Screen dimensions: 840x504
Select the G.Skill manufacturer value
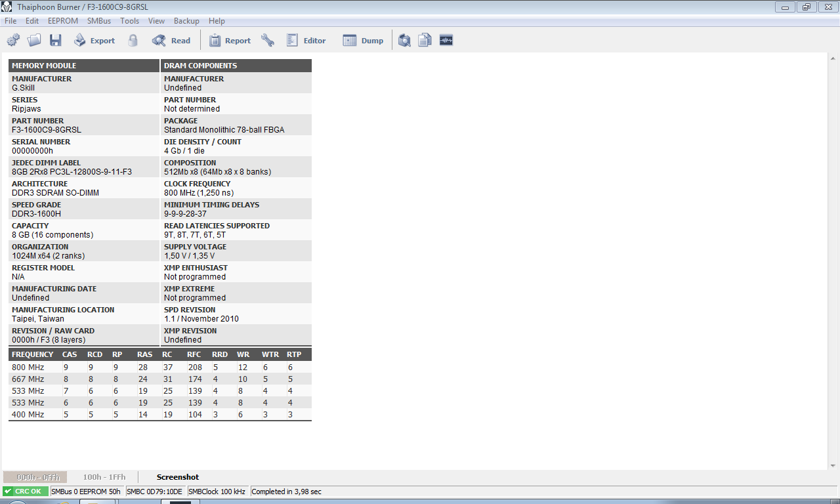24,88
